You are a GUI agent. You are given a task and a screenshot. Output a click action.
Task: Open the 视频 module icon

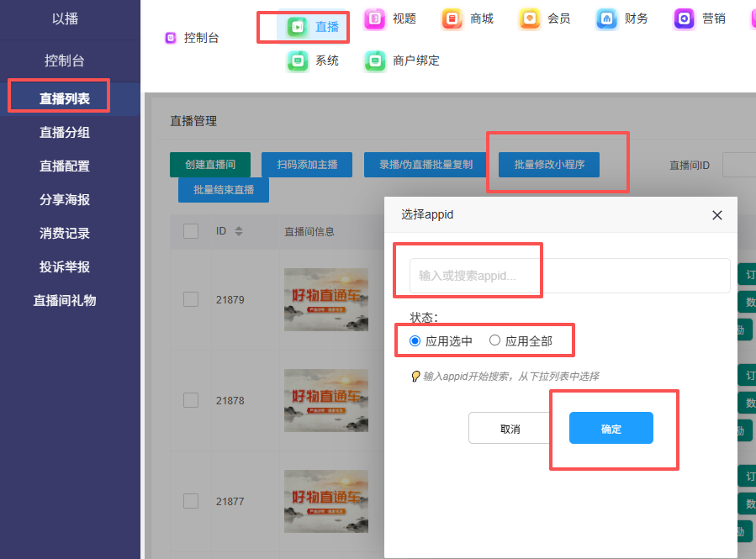tap(374, 18)
